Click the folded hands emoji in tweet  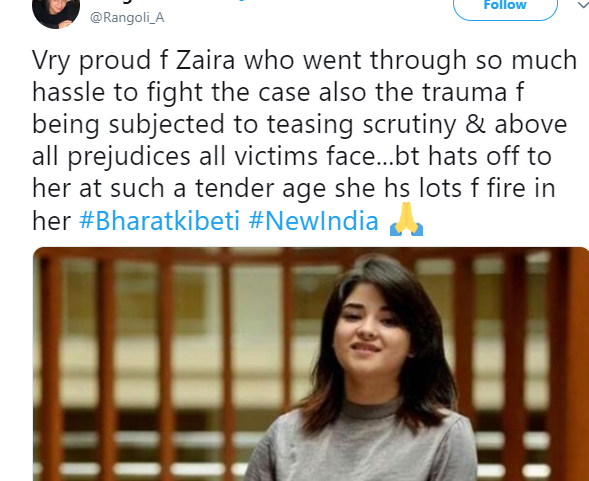coord(406,219)
